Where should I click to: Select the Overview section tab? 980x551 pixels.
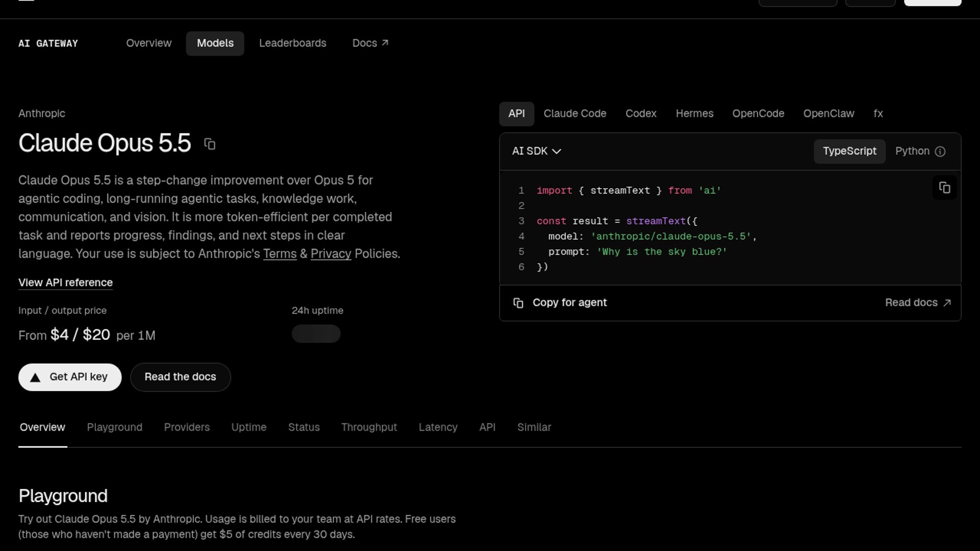click(x=42, y=428)
